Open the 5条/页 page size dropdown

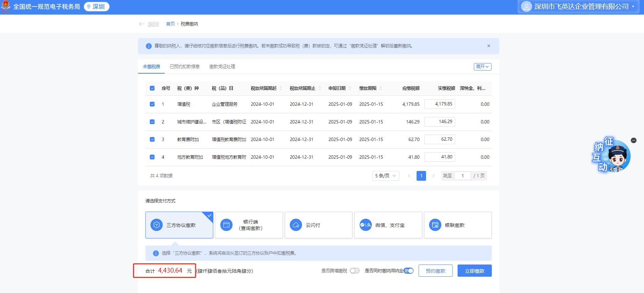[385, 176]
